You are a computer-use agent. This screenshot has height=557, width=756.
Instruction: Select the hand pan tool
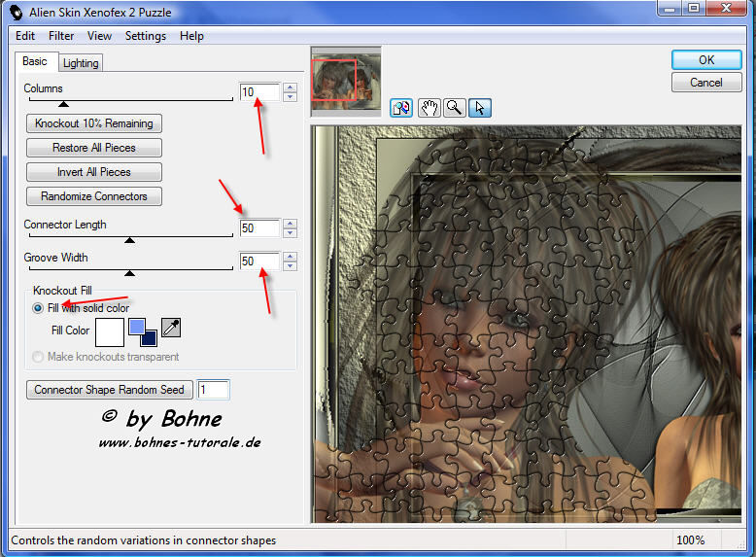click(x=430, y=108)
